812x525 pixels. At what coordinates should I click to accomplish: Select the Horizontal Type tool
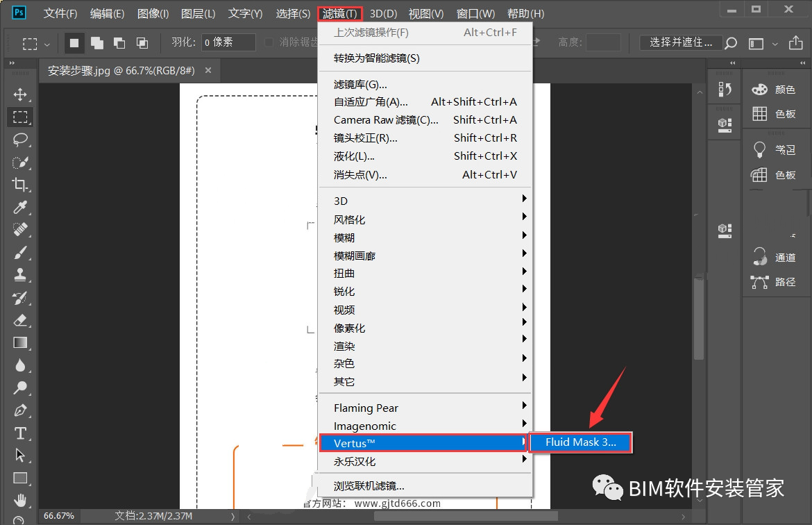click(20, 433)
